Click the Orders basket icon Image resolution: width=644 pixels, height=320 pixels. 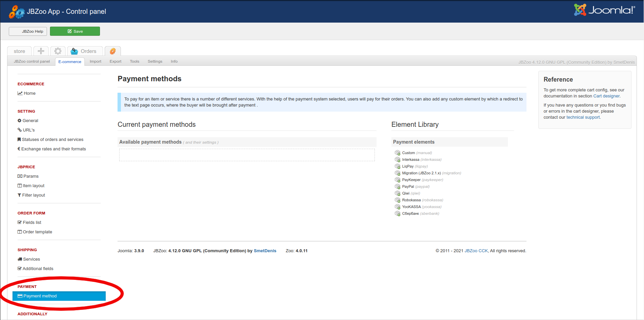pos(74,51)
